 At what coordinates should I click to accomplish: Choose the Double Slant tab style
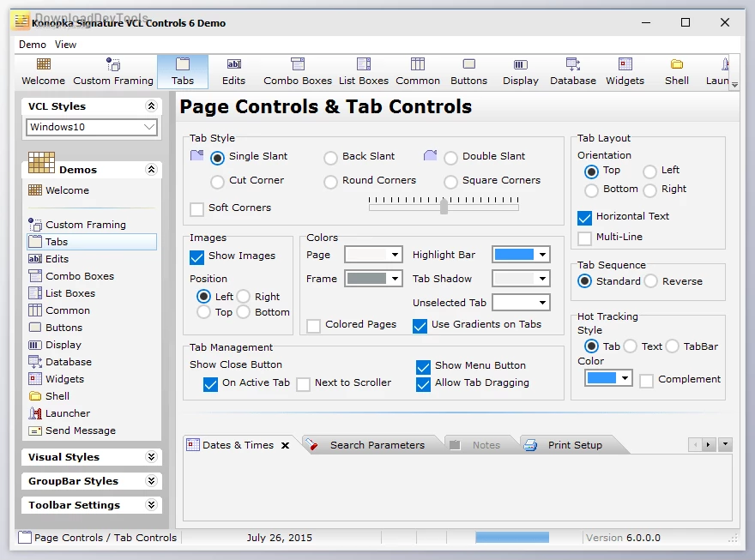[x=450, y=157]
